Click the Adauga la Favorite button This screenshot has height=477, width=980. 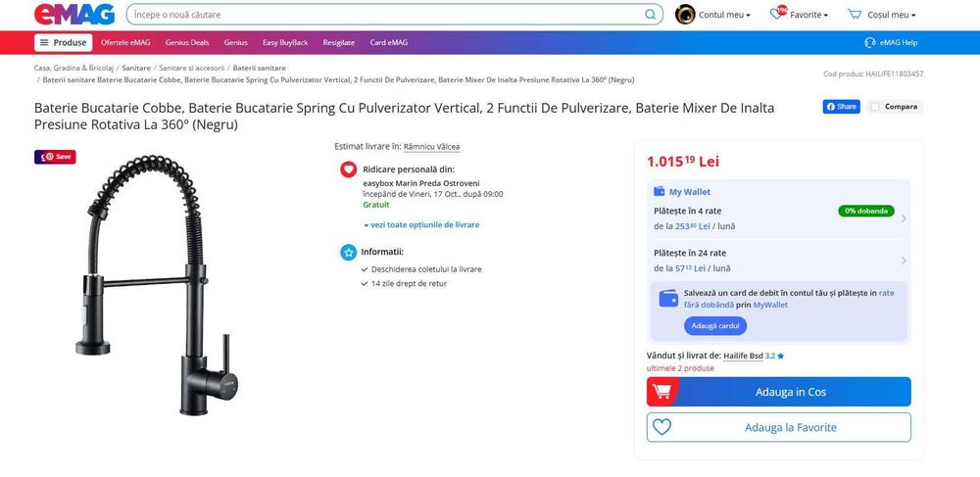coord(779,427)
